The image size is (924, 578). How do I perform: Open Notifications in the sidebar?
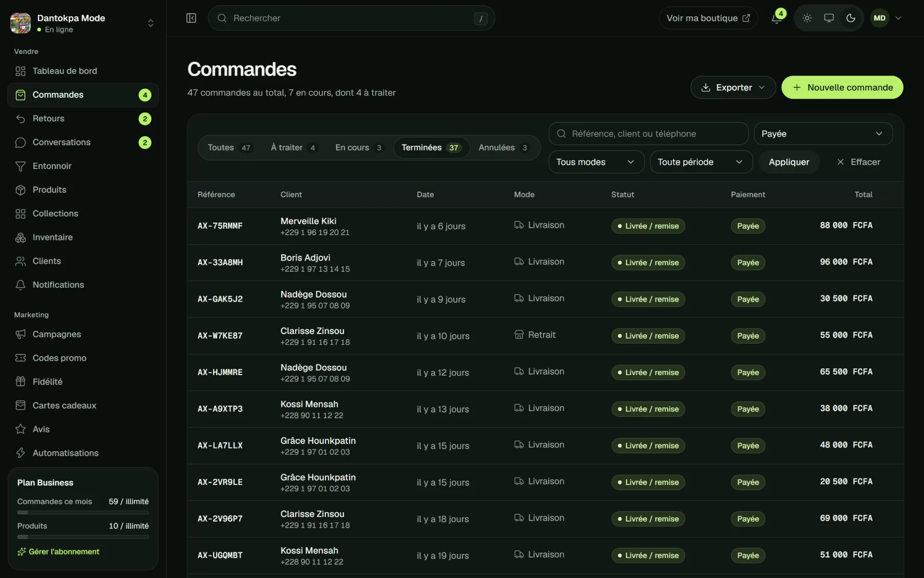coord(83,285)
